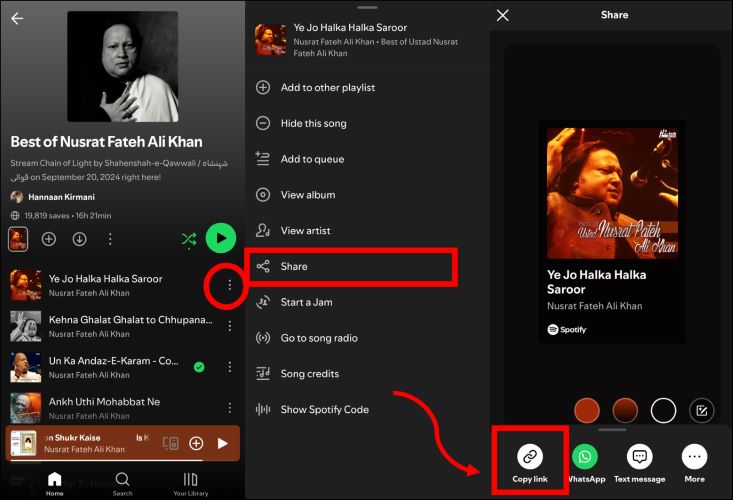Go back with the left arrow icon

tap(17, 18)
